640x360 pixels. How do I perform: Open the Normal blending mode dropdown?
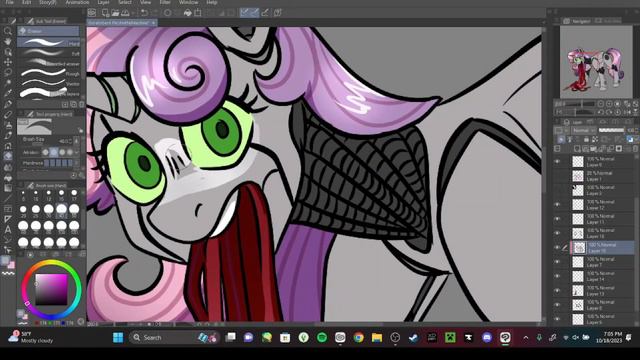click(x=584, y=130)
